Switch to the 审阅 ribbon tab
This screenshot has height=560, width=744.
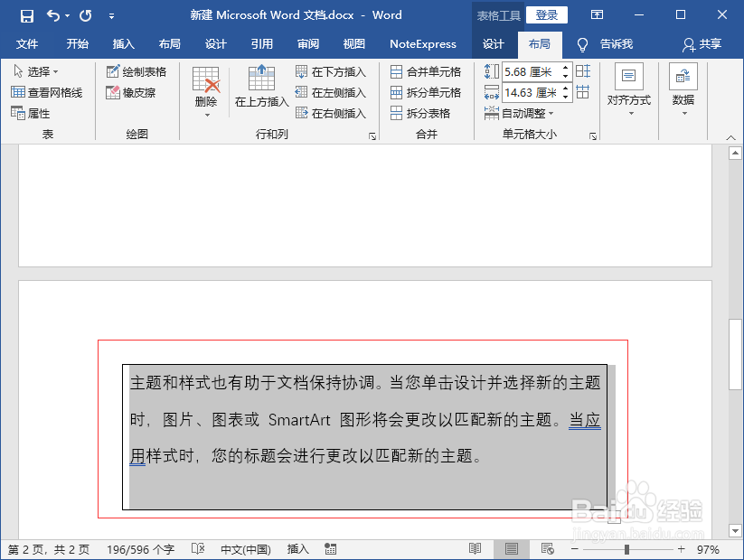(308, 44)
